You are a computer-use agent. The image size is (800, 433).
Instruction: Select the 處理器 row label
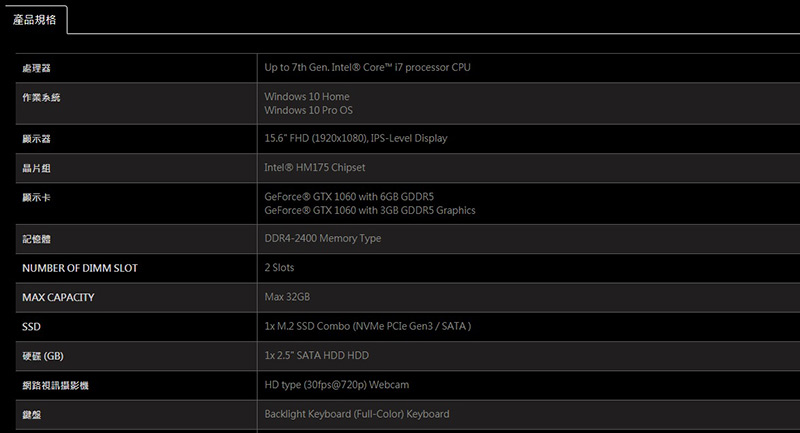click(x=36, y=68)
